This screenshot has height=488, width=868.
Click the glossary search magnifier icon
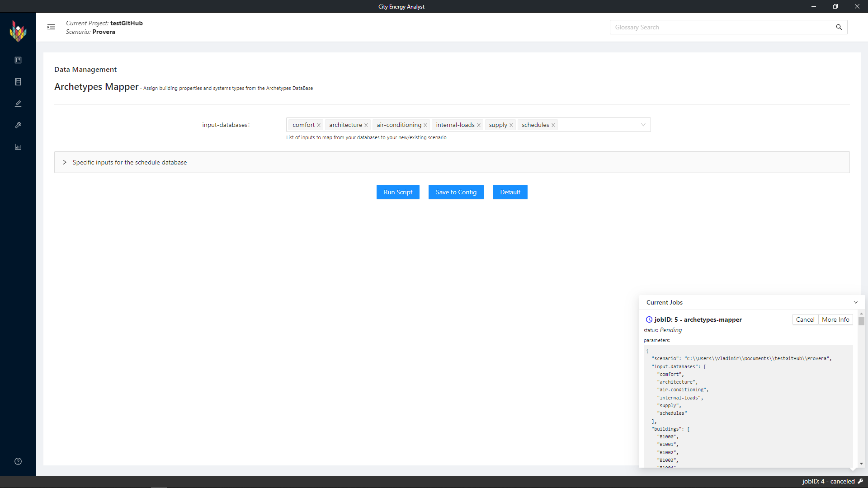839,27
